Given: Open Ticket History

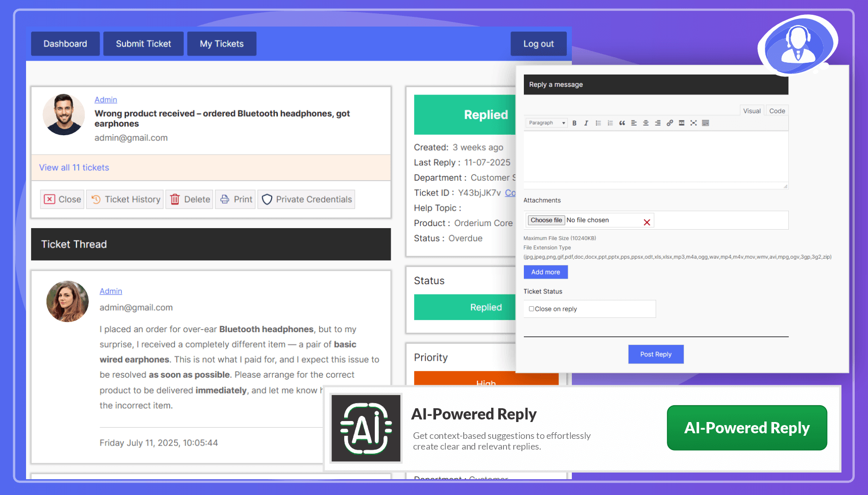Looking at the screenshot, I should coord(125,200).
